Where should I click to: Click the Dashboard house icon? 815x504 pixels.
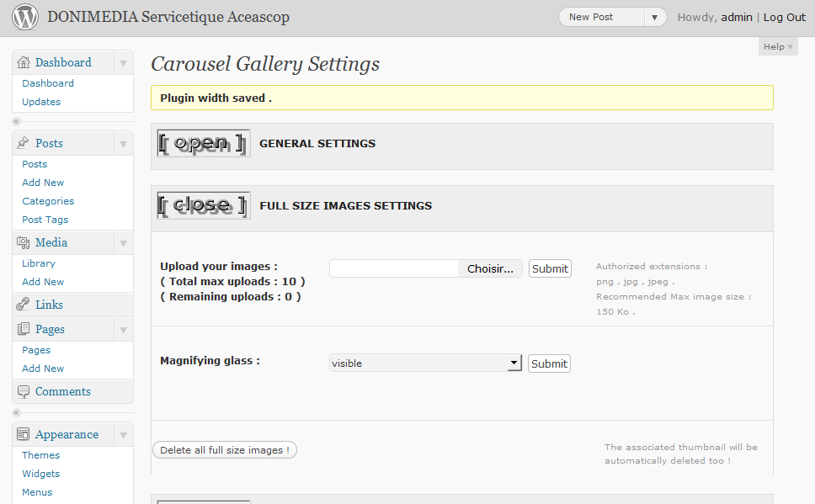pyautogui.click(x=24, y=62)
